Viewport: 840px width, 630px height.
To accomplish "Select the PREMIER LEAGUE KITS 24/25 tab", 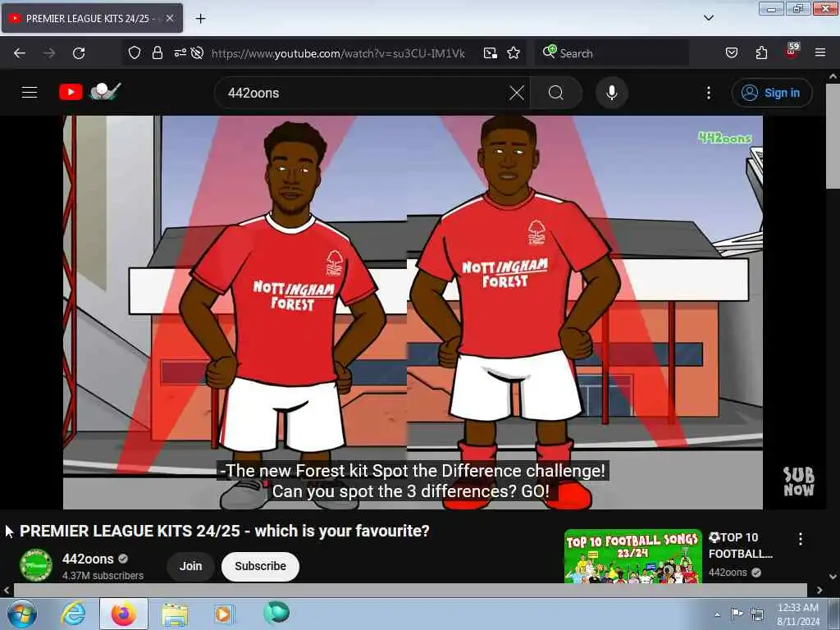I will click(x=92, y=18).
